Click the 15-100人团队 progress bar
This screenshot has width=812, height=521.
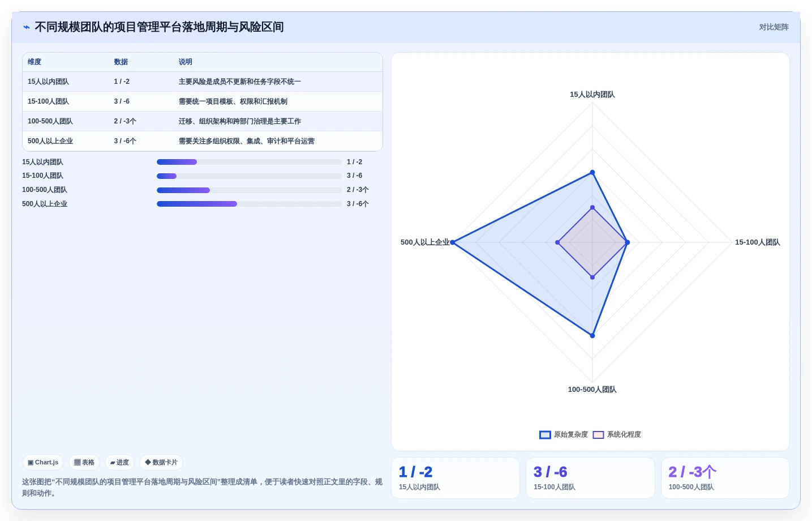[250, 176]
